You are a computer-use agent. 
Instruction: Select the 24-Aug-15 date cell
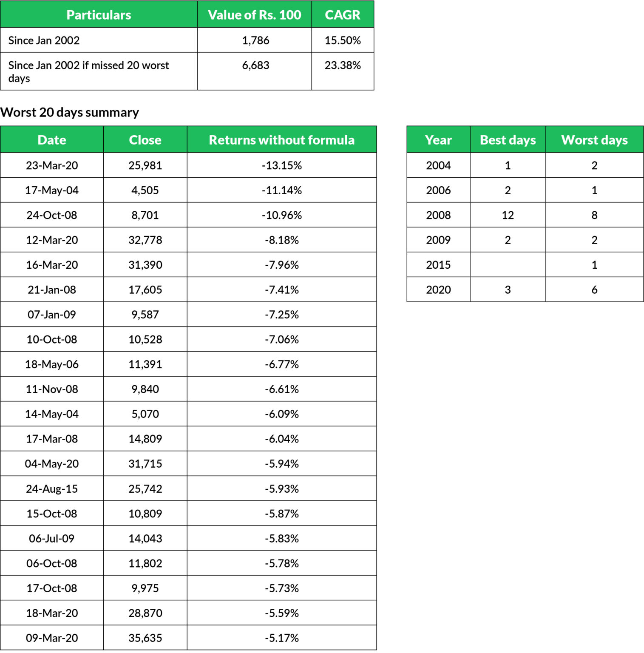(52, 489)
